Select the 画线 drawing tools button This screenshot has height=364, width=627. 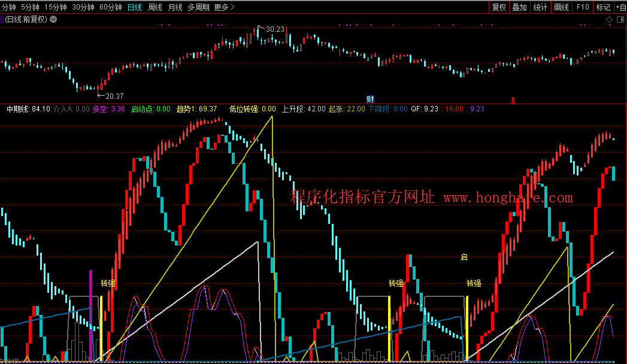point(561,7)
